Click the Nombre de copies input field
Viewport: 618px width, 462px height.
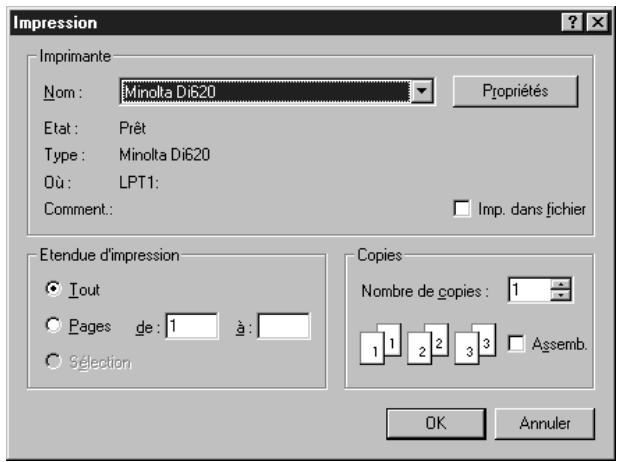(530, 290)
